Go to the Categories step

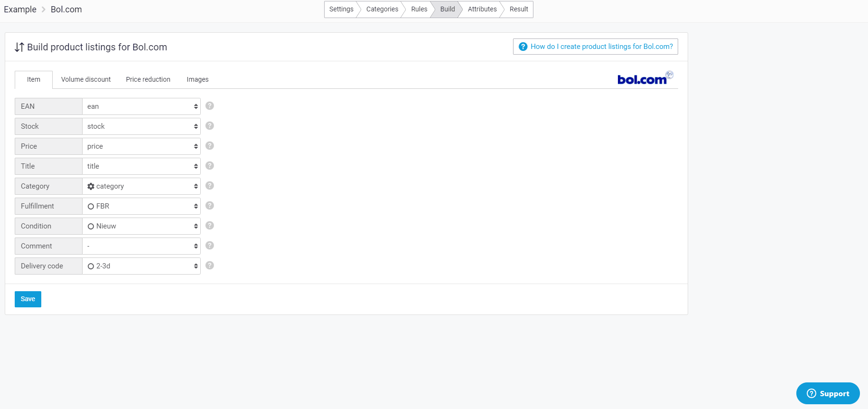382,9
